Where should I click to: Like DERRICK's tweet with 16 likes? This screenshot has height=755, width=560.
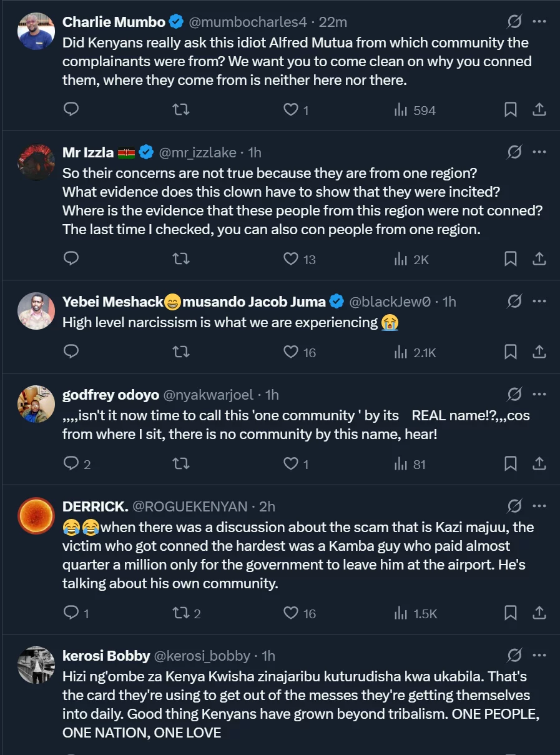click(x=291, y=613)
